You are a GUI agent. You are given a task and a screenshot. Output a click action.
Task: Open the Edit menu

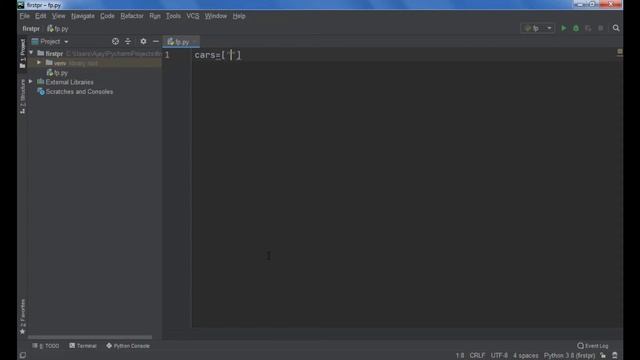coord(40,16)
